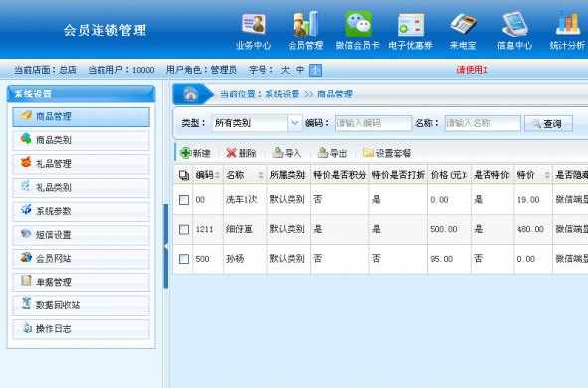588x388 pixels.
Task: Click the 编码 input field
Action: [373, 123]
